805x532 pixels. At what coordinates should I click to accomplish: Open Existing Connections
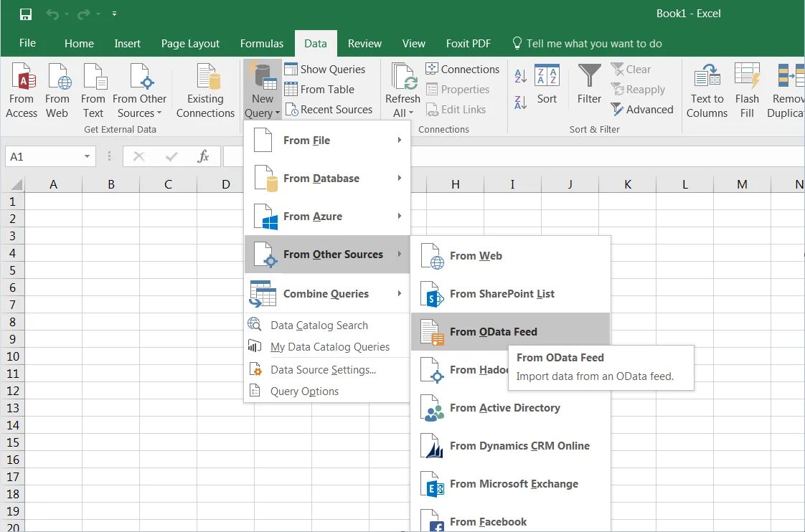tap(205, 90)
